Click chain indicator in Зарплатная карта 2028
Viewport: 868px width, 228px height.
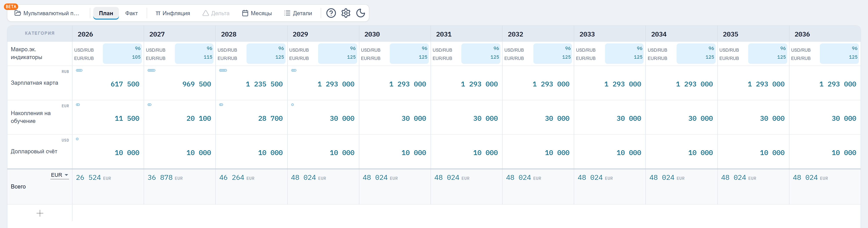click(x=223, y=71)
